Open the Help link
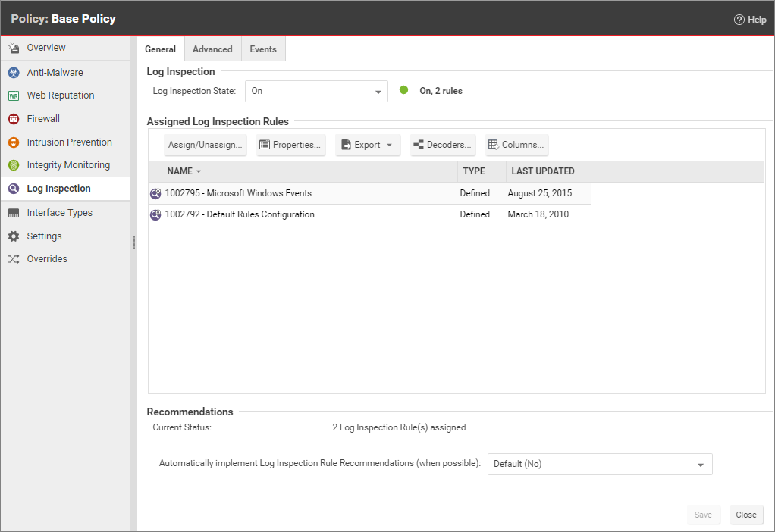This screenshot has height=532, width=775. point(750,20)
